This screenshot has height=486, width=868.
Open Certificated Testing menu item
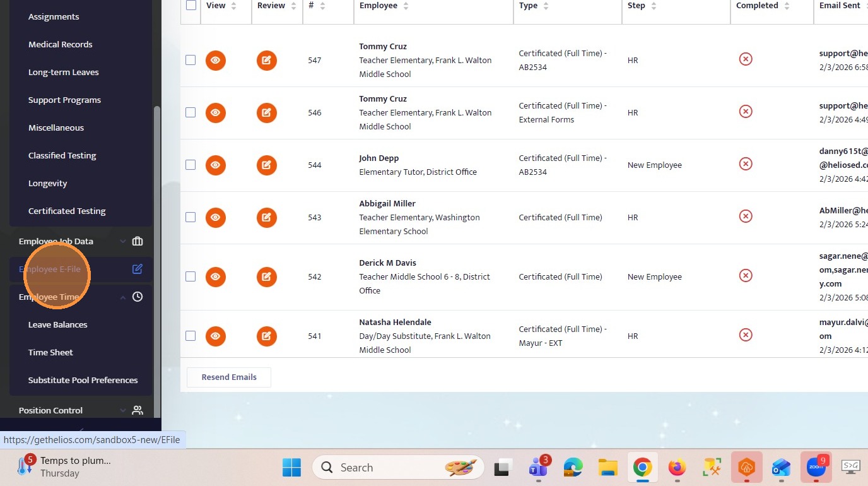pyautogui.click(x=67, y=211)
